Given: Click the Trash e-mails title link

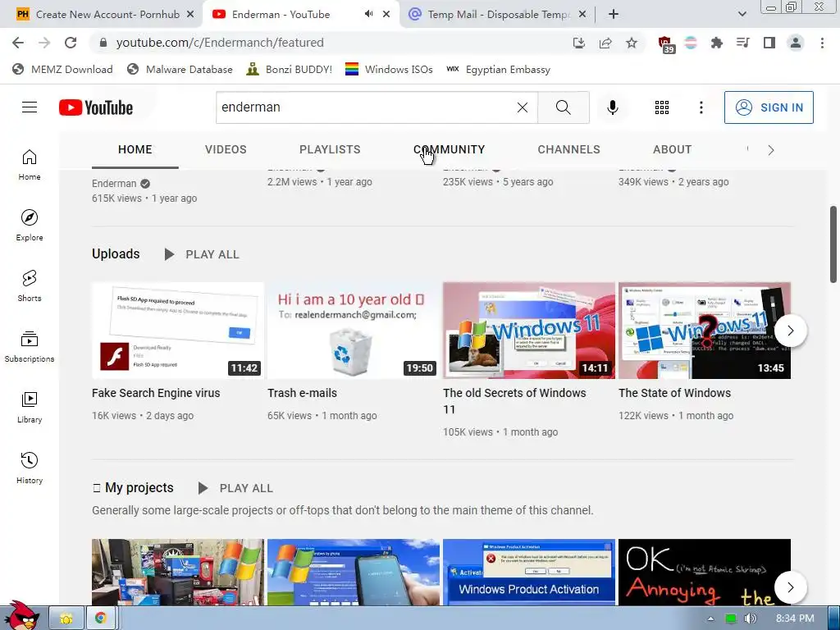Looking at the screenshot, I should coord(302,393).
